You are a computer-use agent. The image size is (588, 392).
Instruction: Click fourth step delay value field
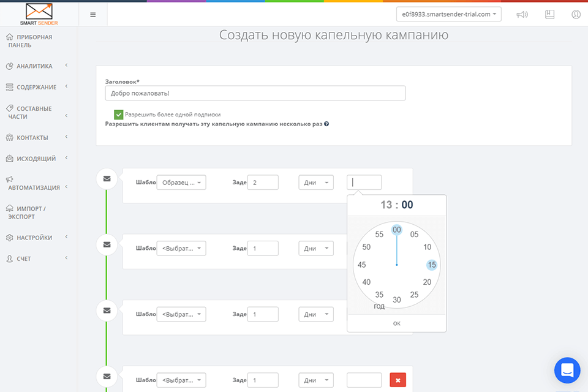pyautogui.click(x=263, y=380)
